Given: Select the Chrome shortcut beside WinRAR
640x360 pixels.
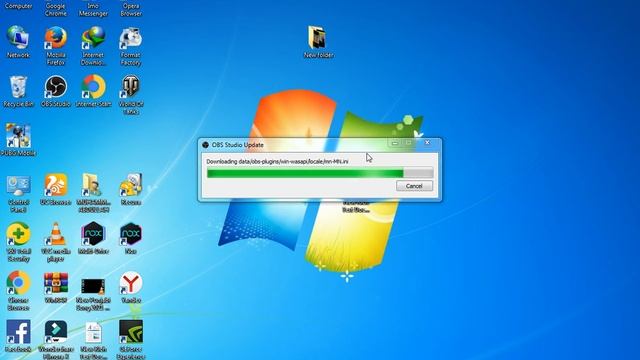Looking at the screenshot, I should tap(18, 291).
